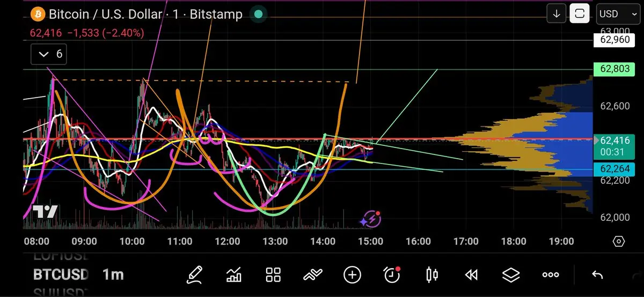Click the 62,600 price axis label
Viewport: 644px width, 297px height.
point(615,107)
